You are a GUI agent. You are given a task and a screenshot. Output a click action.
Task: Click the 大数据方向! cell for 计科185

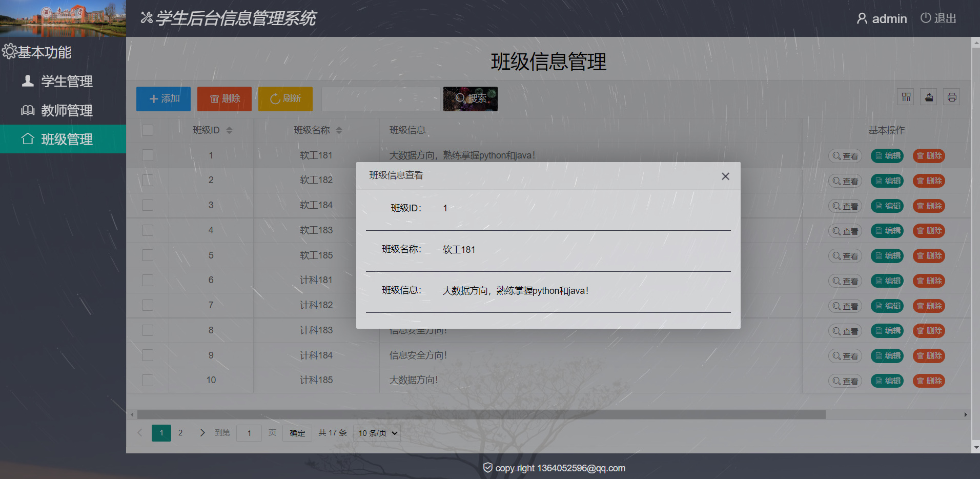click(590, 380)
